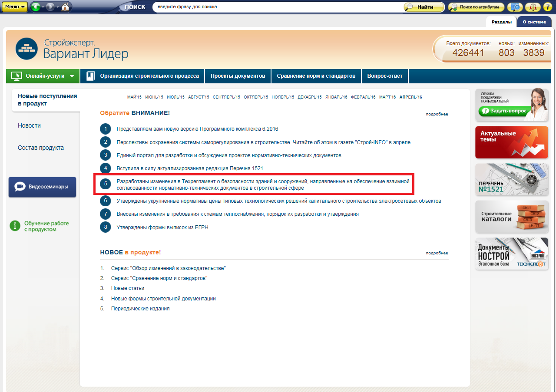Click the green Back arrow button
This screenshot has height=392, width=556.
pos(36,7)
